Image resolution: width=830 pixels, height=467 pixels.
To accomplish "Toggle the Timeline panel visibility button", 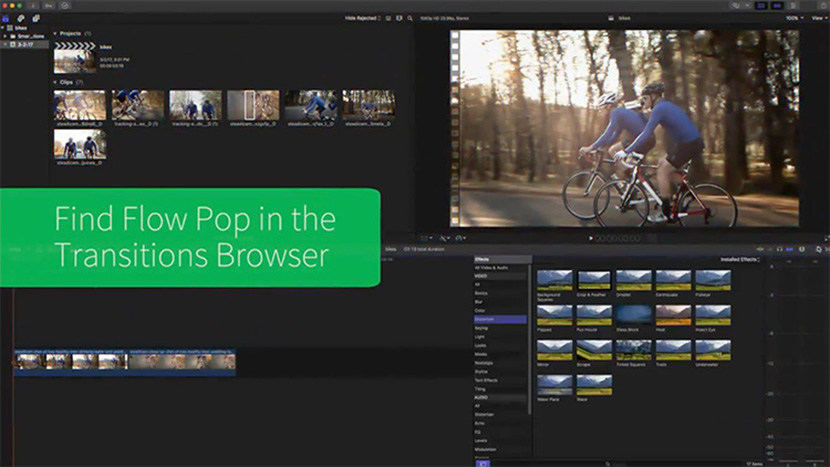I will pos(777,6).
